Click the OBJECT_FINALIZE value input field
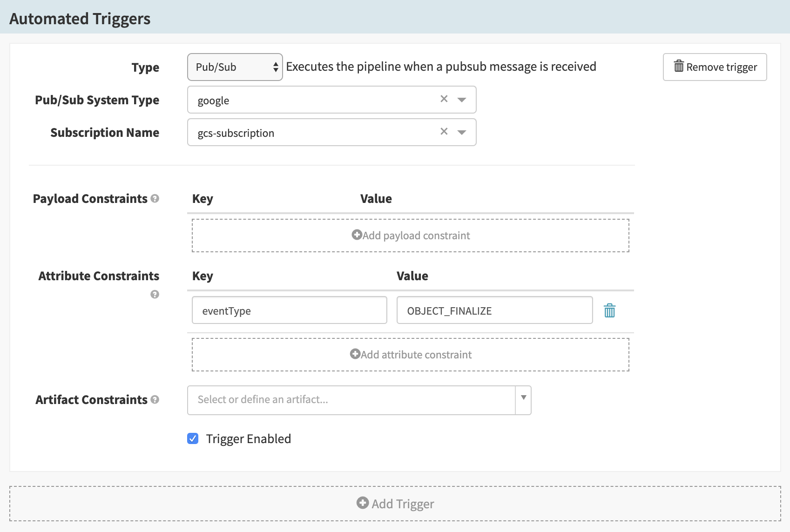Viewport: 790px width, 532px height. pos(494,310)
